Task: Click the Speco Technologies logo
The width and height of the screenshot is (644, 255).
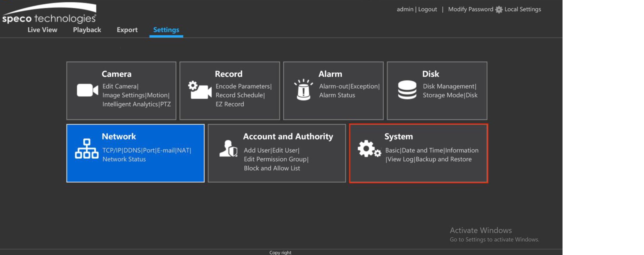Action: [49, 14]
